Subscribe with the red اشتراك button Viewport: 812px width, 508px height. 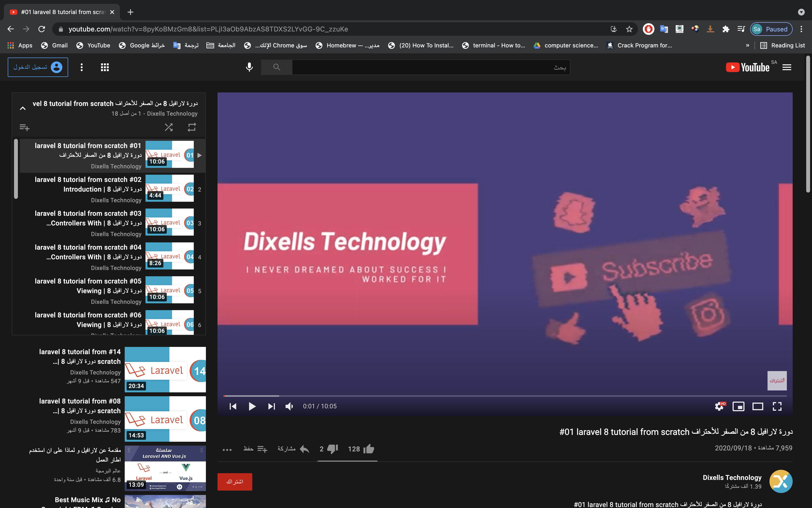tap(235, 481)
